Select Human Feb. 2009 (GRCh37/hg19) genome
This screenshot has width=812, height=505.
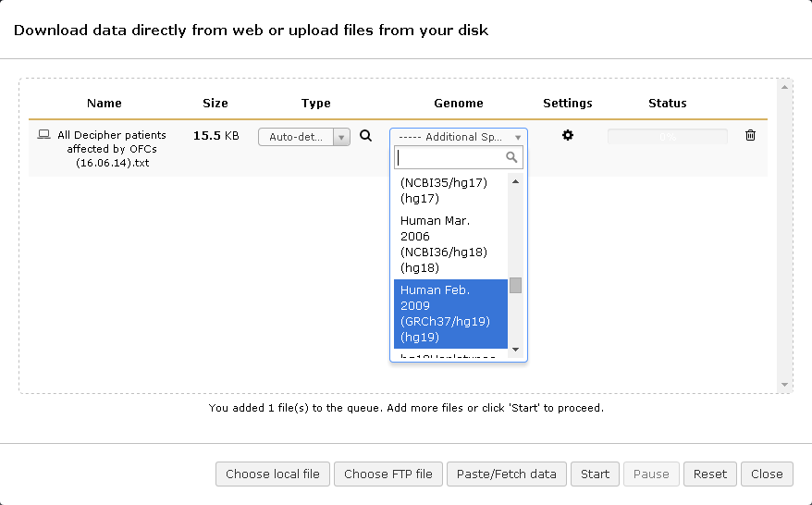point(449,314)
